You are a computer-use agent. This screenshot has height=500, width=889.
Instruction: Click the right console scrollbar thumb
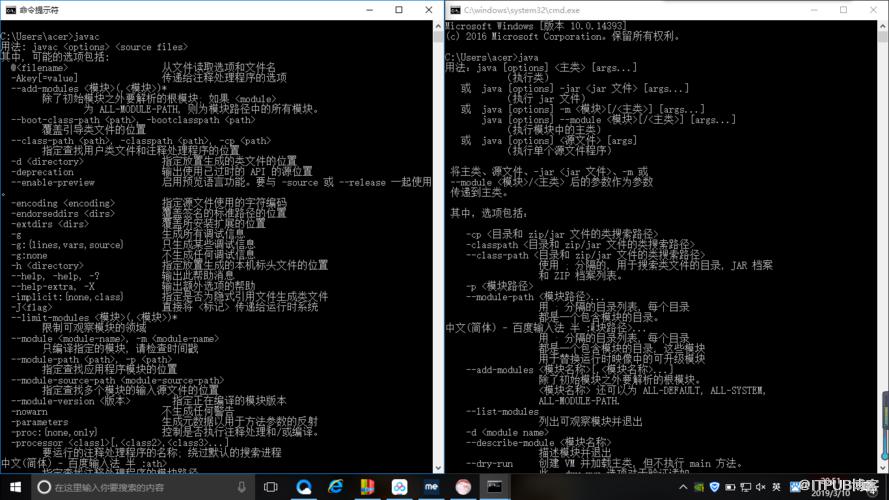click(x=883, y=36)
